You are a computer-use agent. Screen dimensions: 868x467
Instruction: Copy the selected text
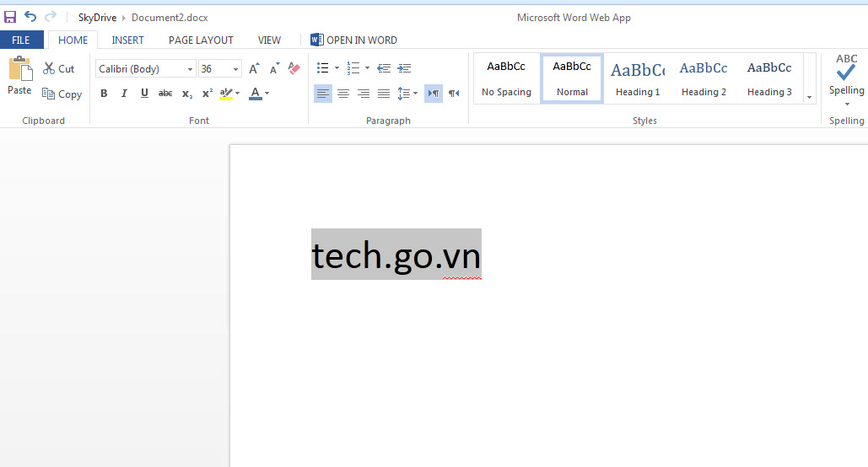click(62, 94)
